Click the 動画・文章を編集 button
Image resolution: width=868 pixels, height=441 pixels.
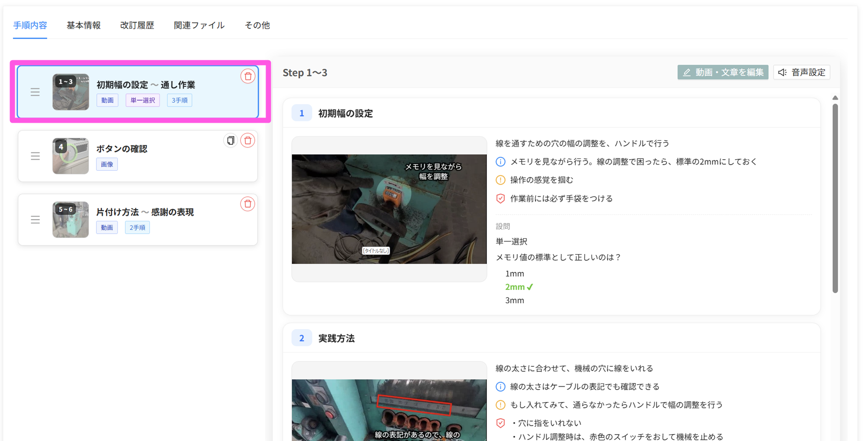(x=723, y=72)
